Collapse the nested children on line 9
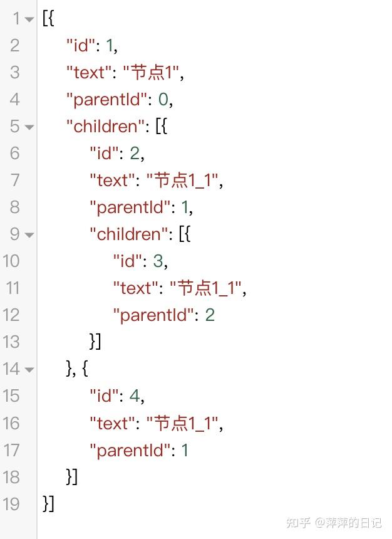The width and height of the screenshot is (392, 539). coord(29,235)
